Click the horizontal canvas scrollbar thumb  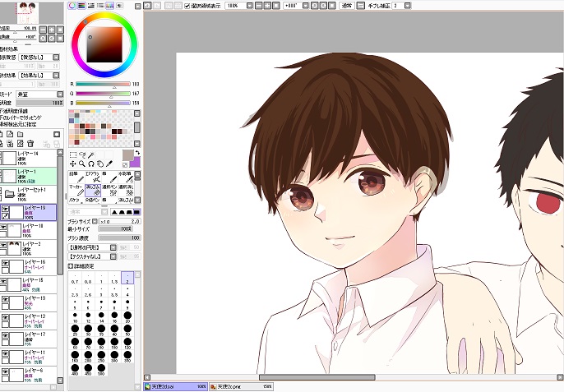(317, 377)
